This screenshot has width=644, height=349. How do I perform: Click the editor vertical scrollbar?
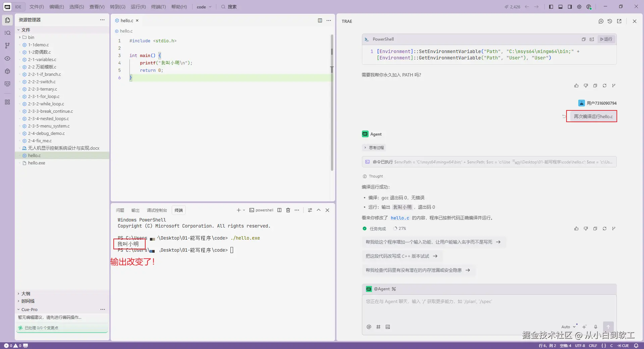[x=332, y=102]
